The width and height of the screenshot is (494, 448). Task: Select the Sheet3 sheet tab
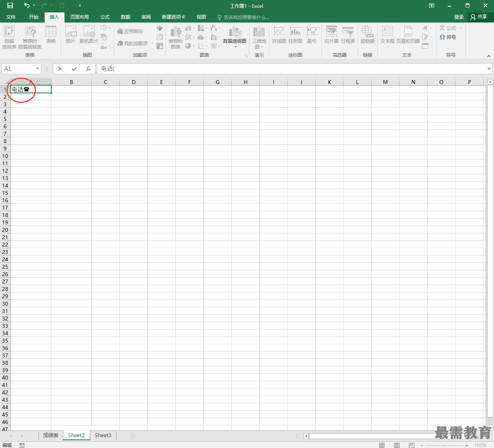click(103, 436)
